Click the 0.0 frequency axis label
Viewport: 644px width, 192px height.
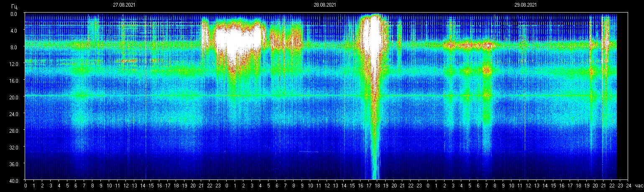click(x=14, y=14)
